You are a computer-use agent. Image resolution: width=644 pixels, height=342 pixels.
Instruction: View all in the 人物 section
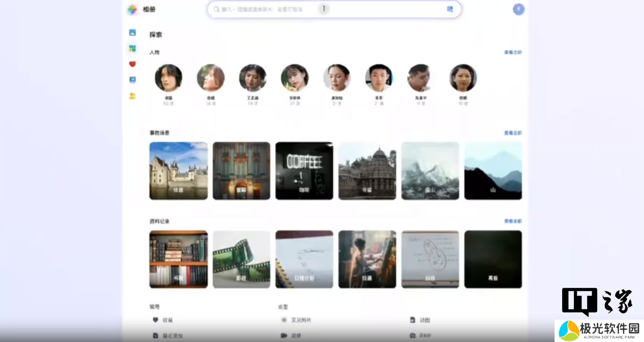tap(513, 52)
